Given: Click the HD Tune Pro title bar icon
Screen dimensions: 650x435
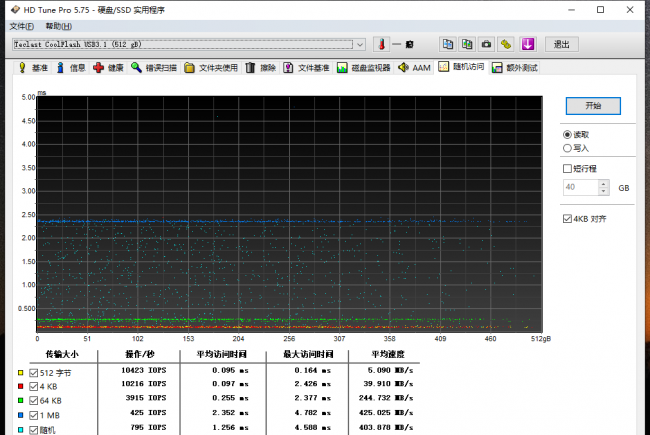Looking at the screenshot, I should coord(15,10).
